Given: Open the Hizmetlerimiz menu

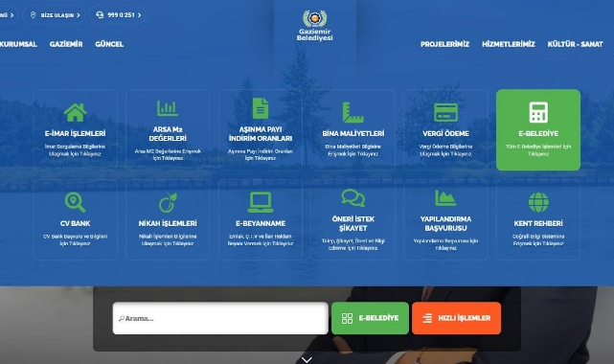Looking at the screenshot, I should point(509,44).
